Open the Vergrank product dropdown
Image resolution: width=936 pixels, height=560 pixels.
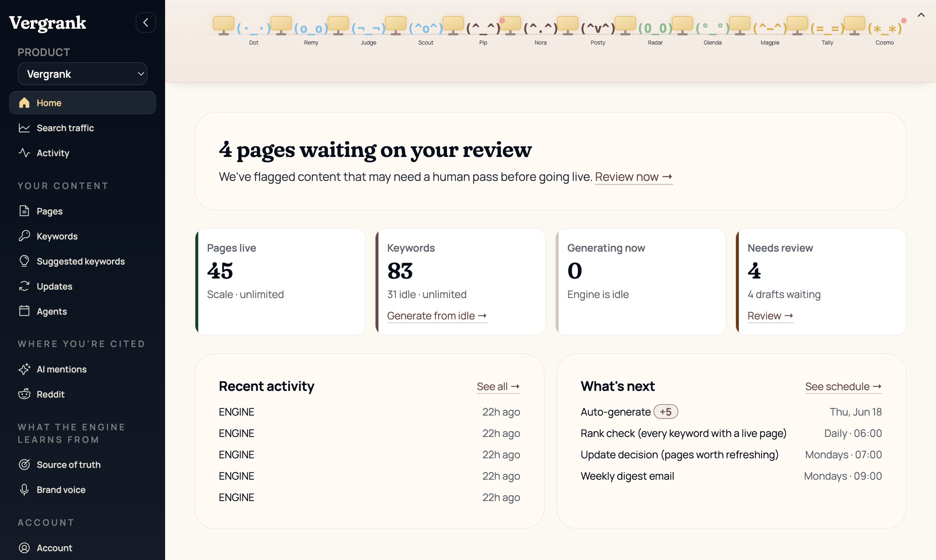82,74
